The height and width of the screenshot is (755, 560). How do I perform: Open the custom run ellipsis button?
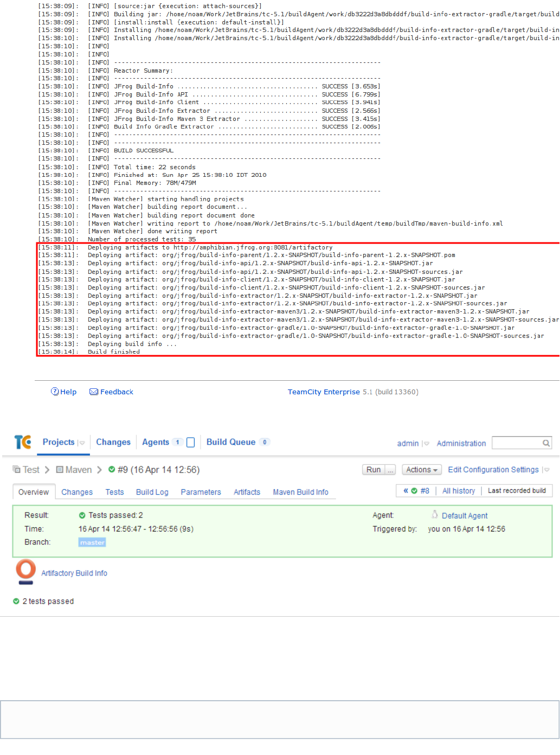click(x=390, y=470)
